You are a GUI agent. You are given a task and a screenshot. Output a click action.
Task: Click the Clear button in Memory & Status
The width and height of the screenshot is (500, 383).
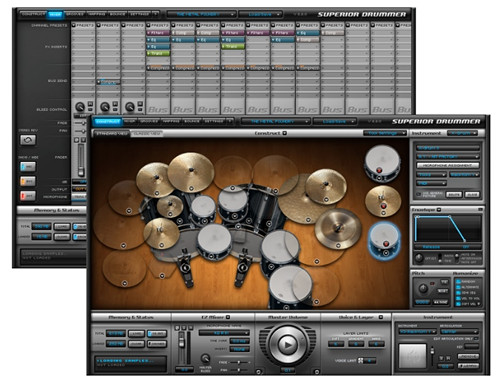tap(137, 344)
